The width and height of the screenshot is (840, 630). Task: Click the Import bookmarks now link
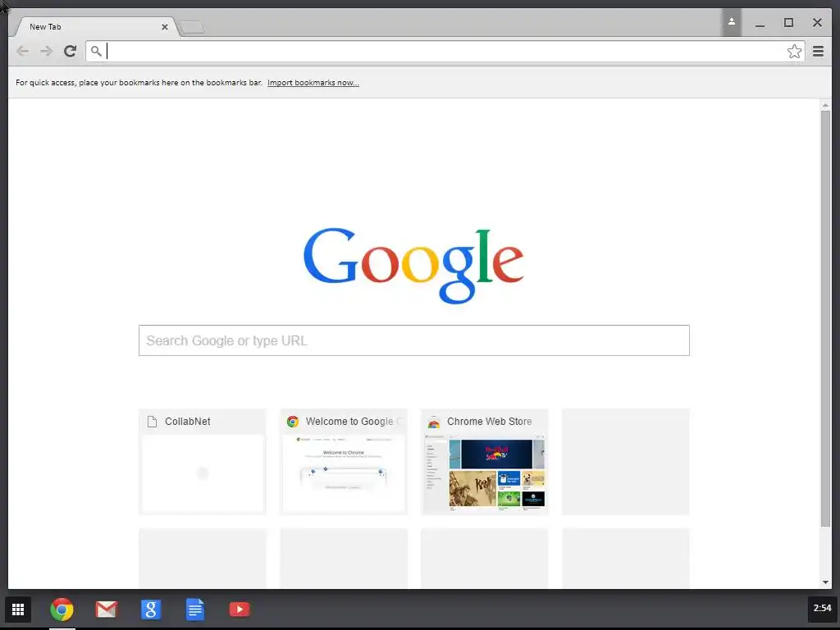(313, 83)
